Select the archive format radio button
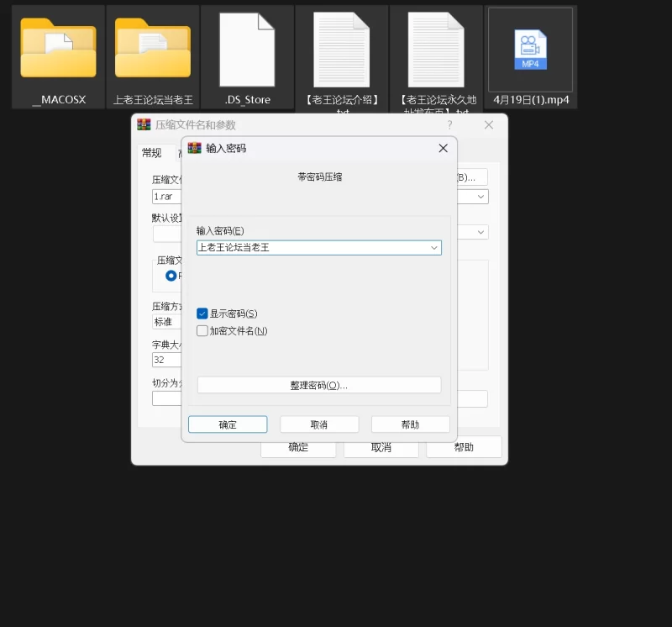 point(171,276)
